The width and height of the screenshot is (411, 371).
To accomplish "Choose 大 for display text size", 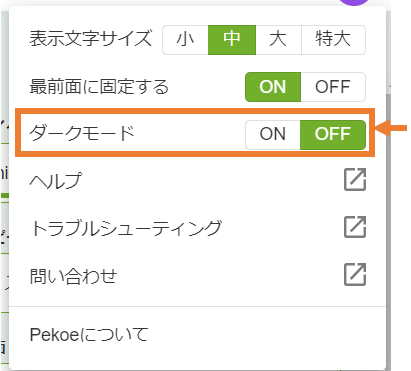I will tap(278, 39).
